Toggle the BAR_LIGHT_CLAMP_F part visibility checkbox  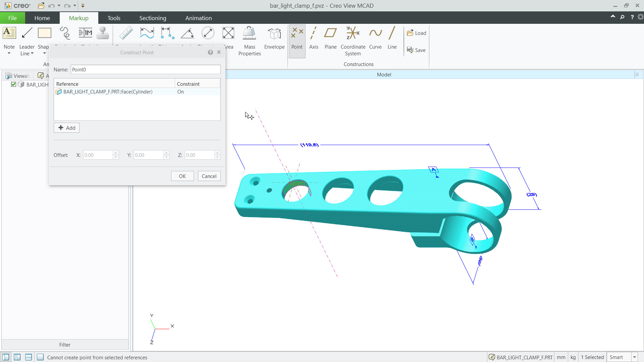tap(14, 84)
